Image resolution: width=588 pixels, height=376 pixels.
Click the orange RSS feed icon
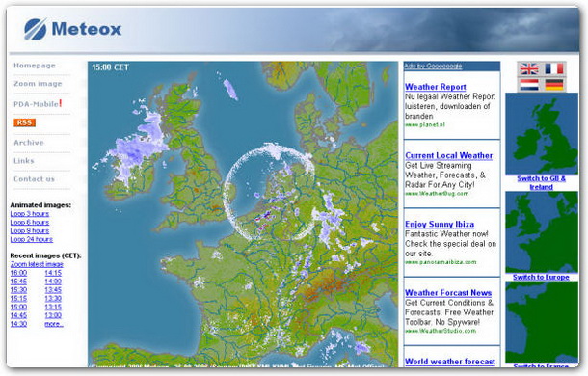25,122
